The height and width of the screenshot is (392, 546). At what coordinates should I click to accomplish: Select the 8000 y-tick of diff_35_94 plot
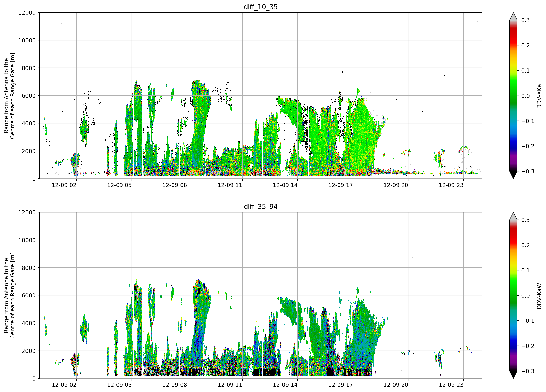coord(29,268)
